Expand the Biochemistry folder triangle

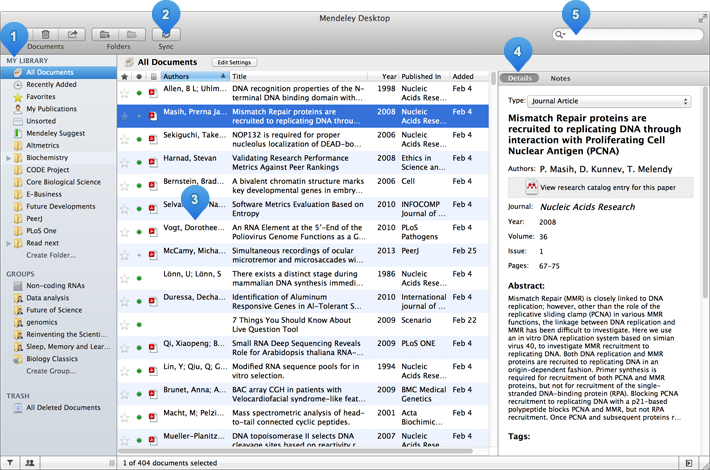pos(8,158)
